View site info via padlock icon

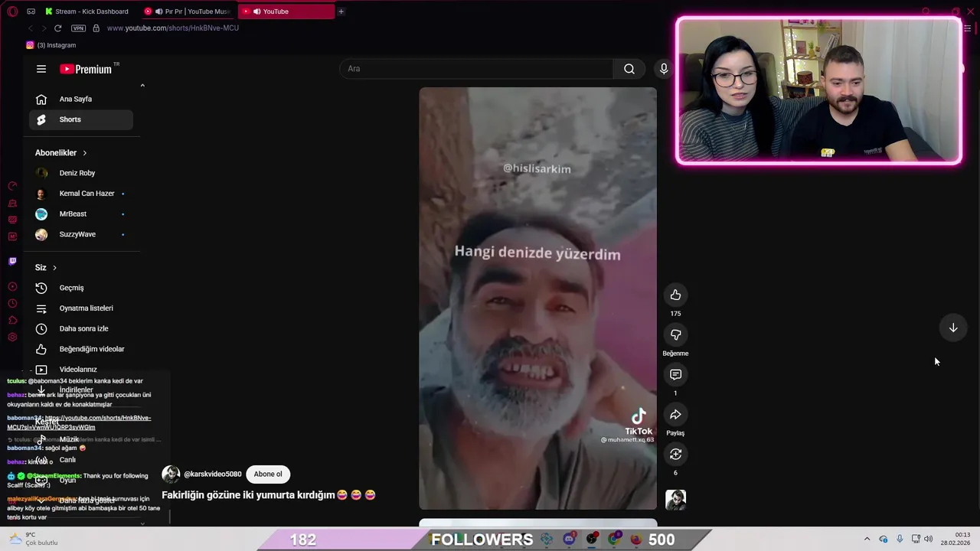[96, 28]
